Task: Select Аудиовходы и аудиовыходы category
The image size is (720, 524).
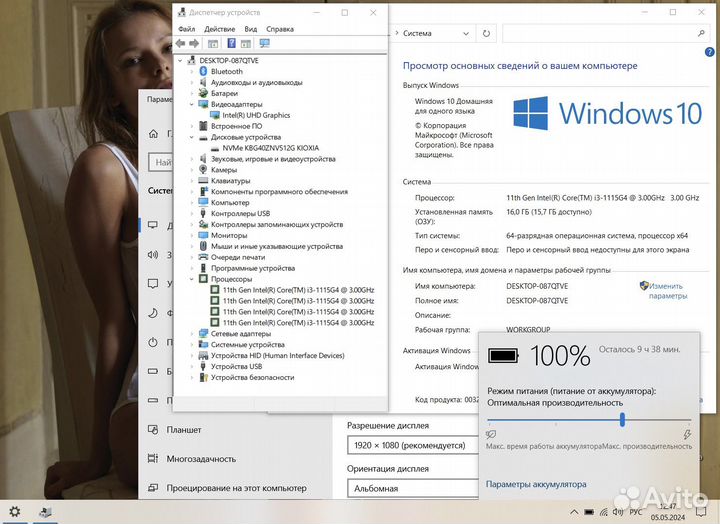Action: point(256,83)
